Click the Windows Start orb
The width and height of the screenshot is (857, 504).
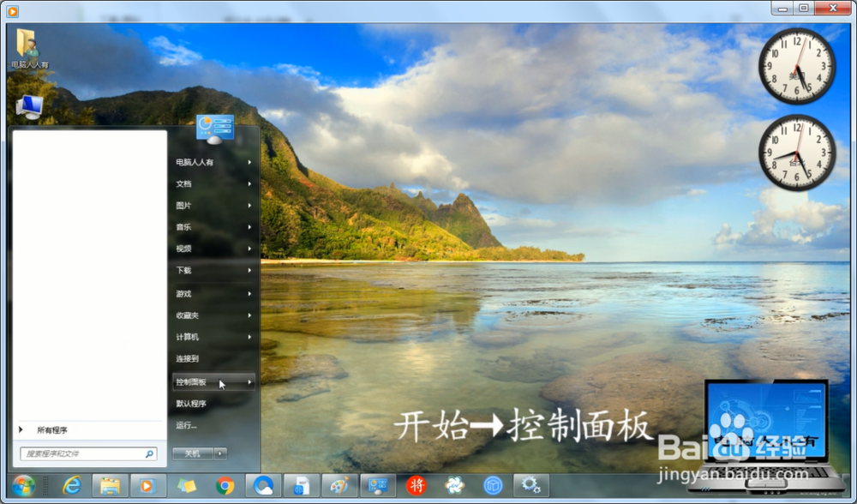[x=23, y=485]
